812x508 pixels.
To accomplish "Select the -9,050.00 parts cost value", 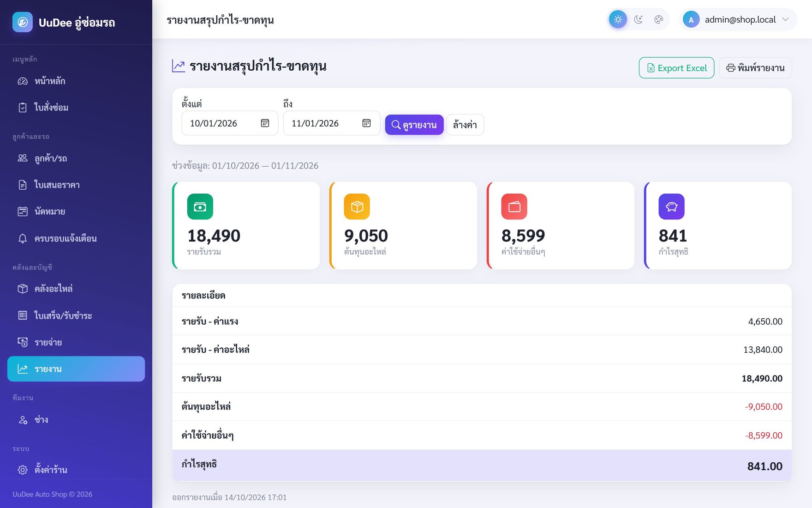I will [764, 407].
